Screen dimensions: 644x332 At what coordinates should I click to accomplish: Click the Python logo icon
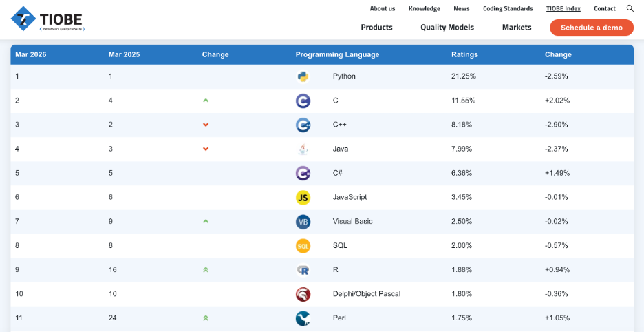pos(303,76)
